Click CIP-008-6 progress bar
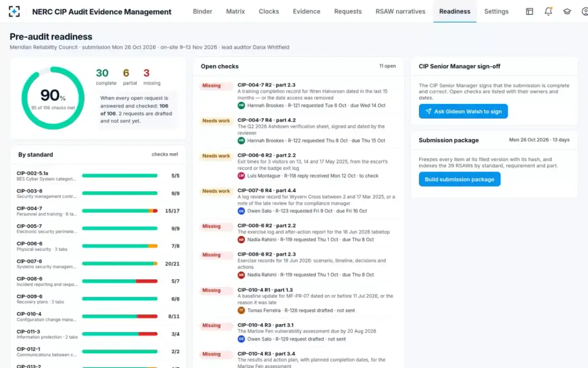This screenshot has width=588, height=368. [x=120, y=281]
